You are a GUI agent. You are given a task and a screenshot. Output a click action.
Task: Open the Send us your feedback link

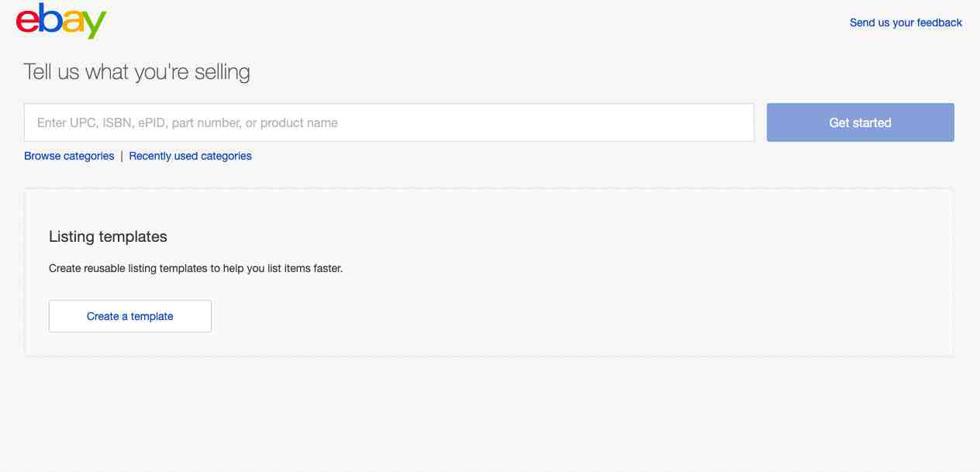click(906, 22)
